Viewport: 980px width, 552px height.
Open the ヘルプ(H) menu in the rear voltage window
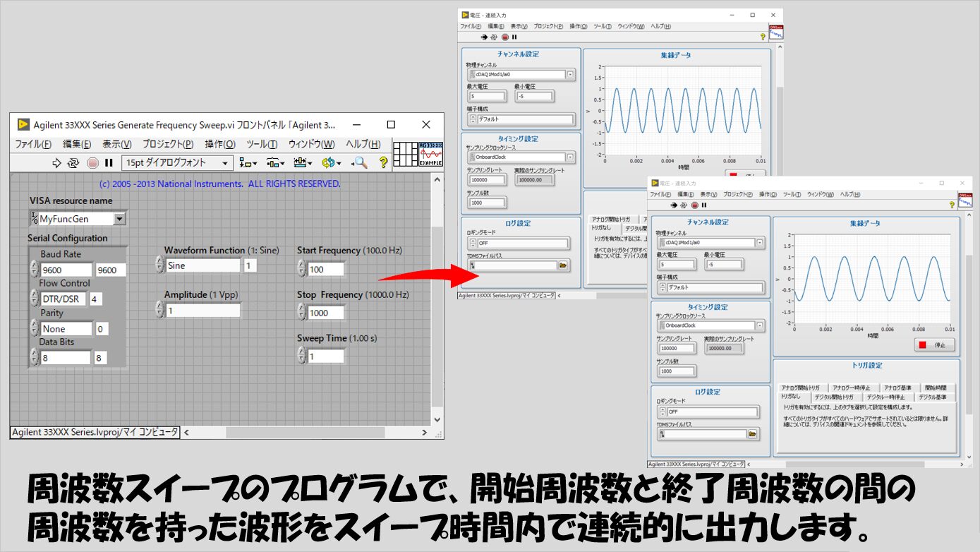(x=661, y=26)
